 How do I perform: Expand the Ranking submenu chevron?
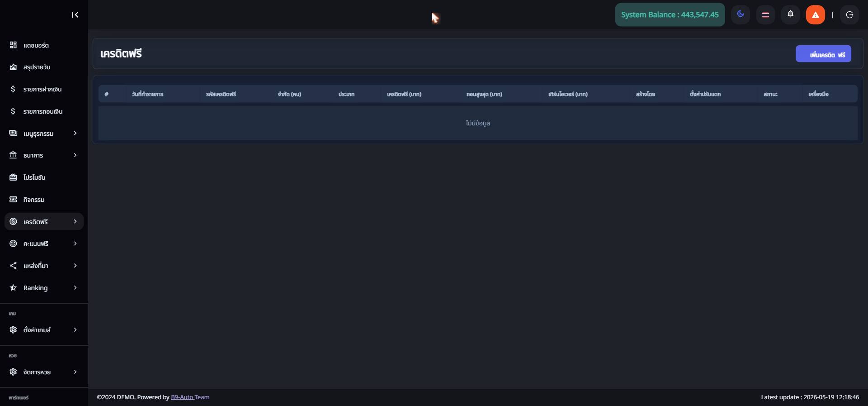[75, 288]
